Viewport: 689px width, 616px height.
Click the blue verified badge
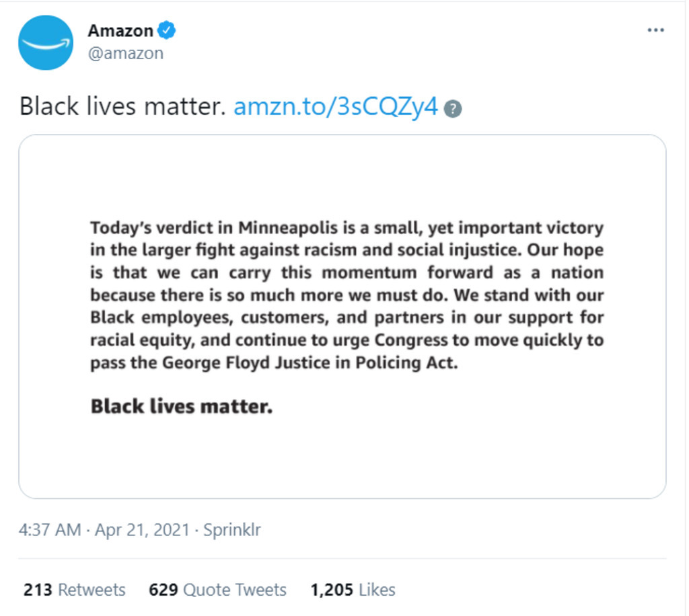[166, 30]
